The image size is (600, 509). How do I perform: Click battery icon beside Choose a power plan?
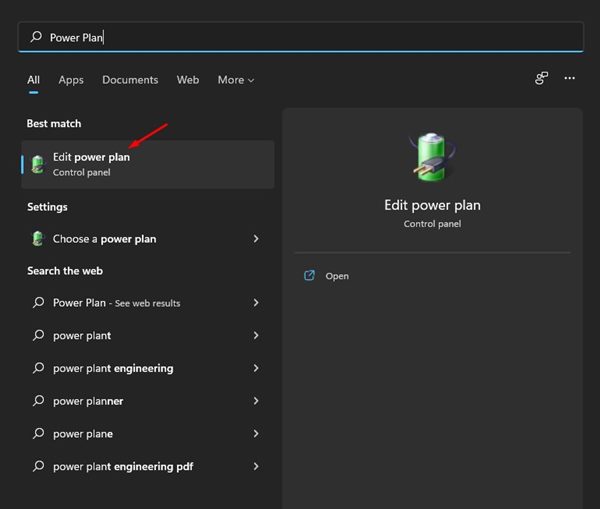coord(38,239)
